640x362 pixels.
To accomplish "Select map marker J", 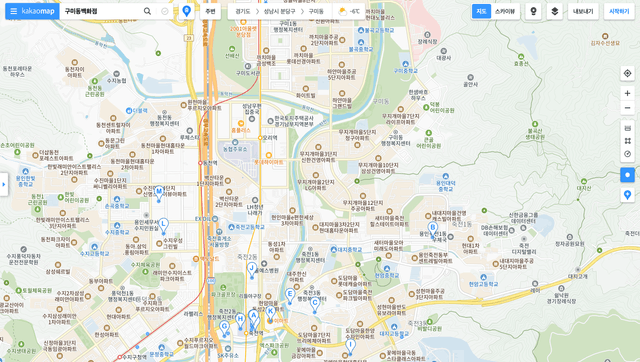I will point(252,270).
